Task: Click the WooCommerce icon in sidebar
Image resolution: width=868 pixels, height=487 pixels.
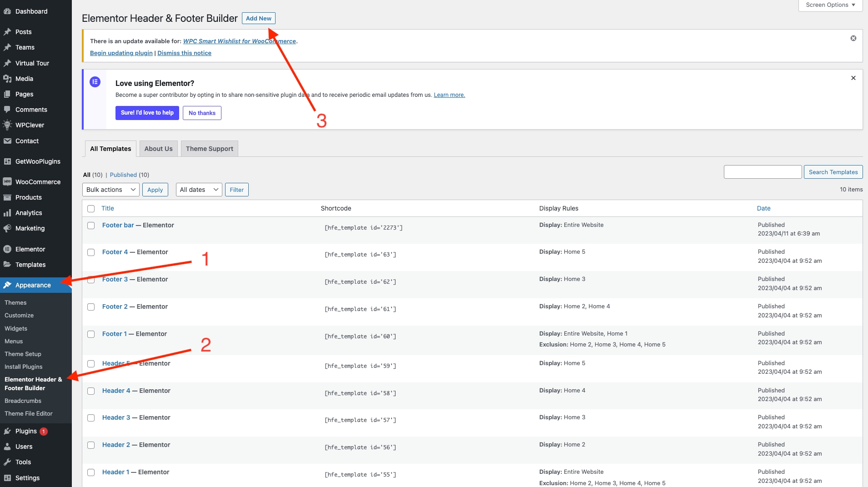Action: click(x=7, y=182)
